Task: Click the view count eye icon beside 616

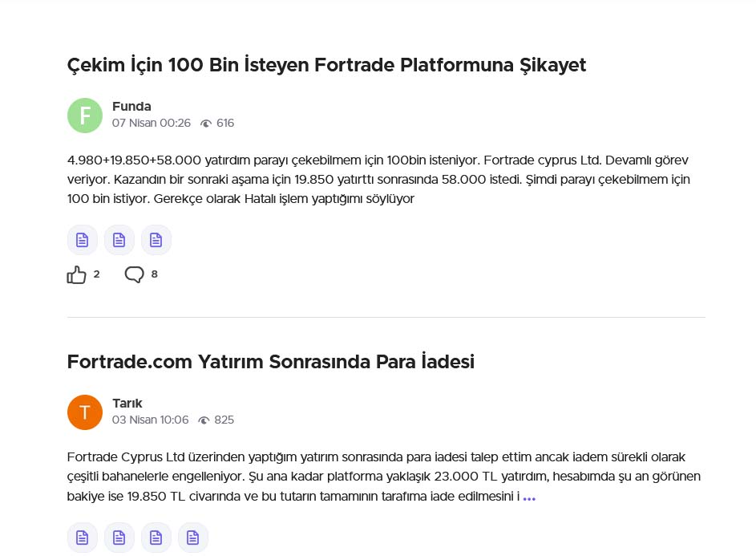Action: click(x=206, y=124)
